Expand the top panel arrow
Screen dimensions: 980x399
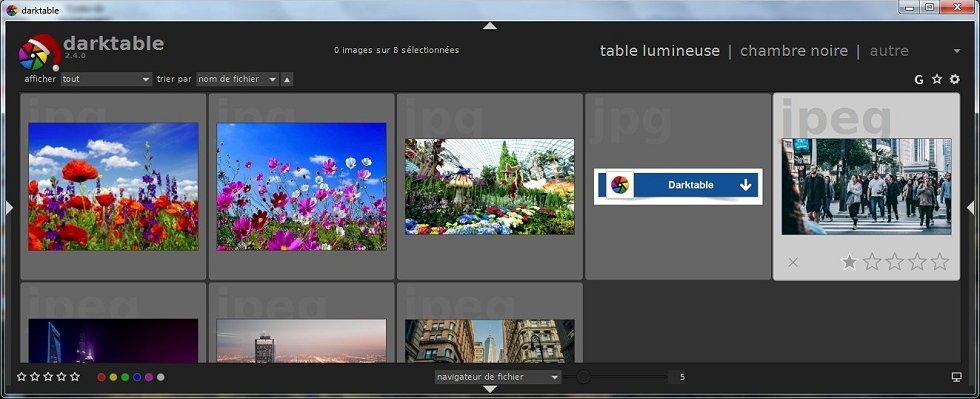click(490, 26)
